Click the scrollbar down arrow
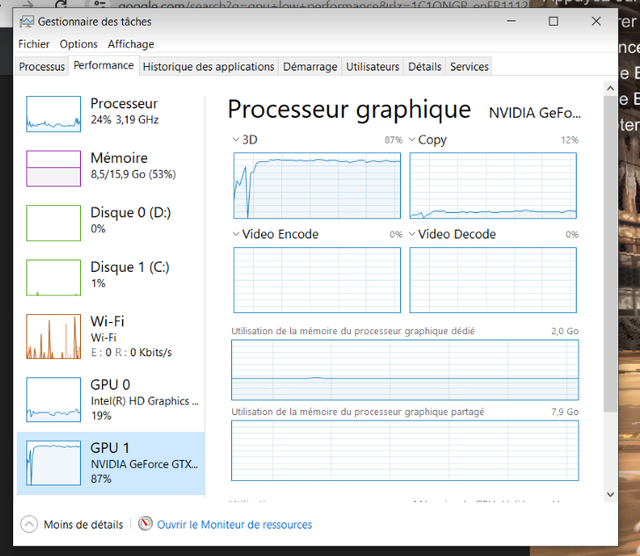Screen dimensions: 640x556 610,494
